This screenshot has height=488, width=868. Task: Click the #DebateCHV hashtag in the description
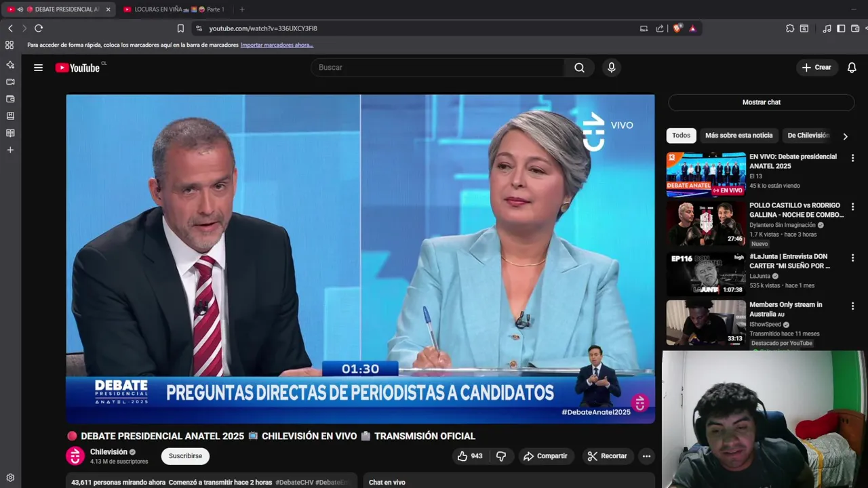point(294,483)
